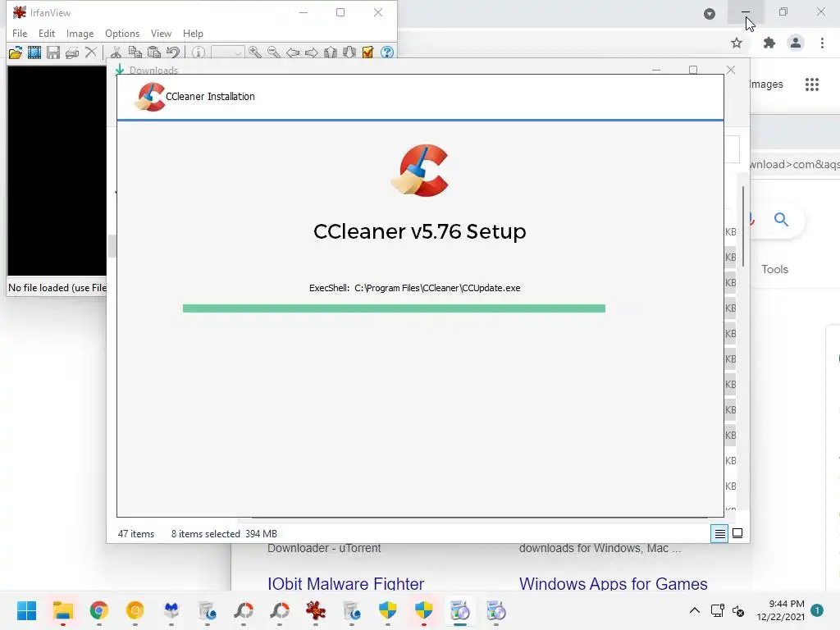Click the blue Help question icon in IrfanView
Screen dimensions: 840x630
(387, 52)
